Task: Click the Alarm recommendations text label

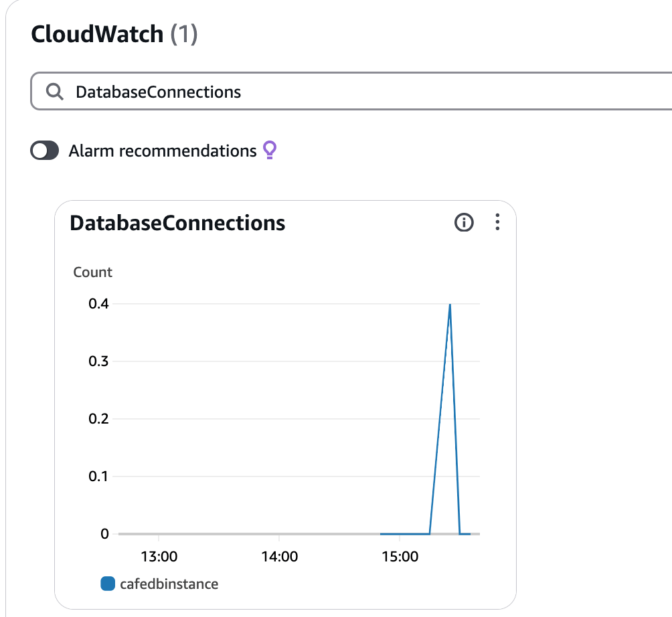Action: (x=163, y=151)
